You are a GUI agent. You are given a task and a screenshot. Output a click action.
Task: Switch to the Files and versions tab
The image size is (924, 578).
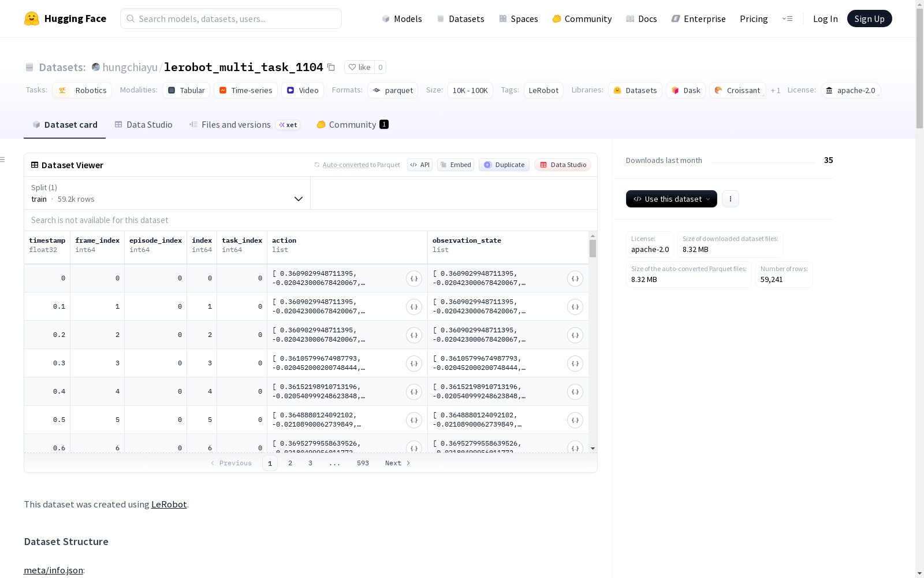tap(244, 124)
